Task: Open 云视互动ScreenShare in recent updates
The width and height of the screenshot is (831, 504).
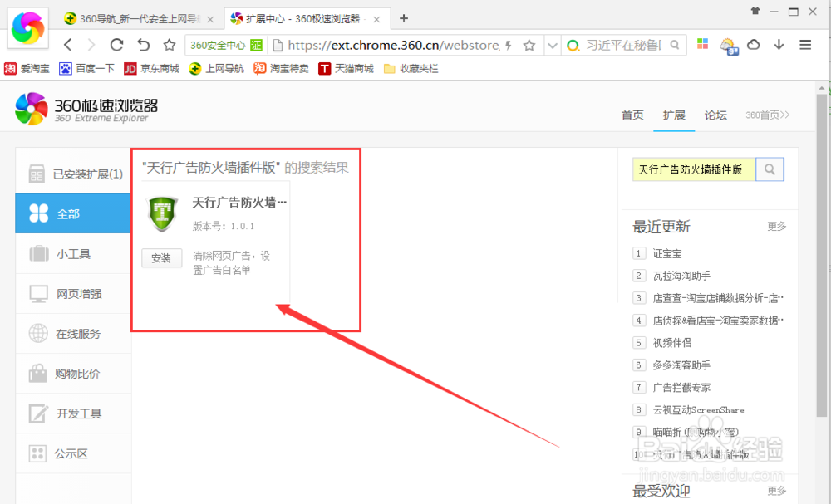Action: (x=699, y=410)
